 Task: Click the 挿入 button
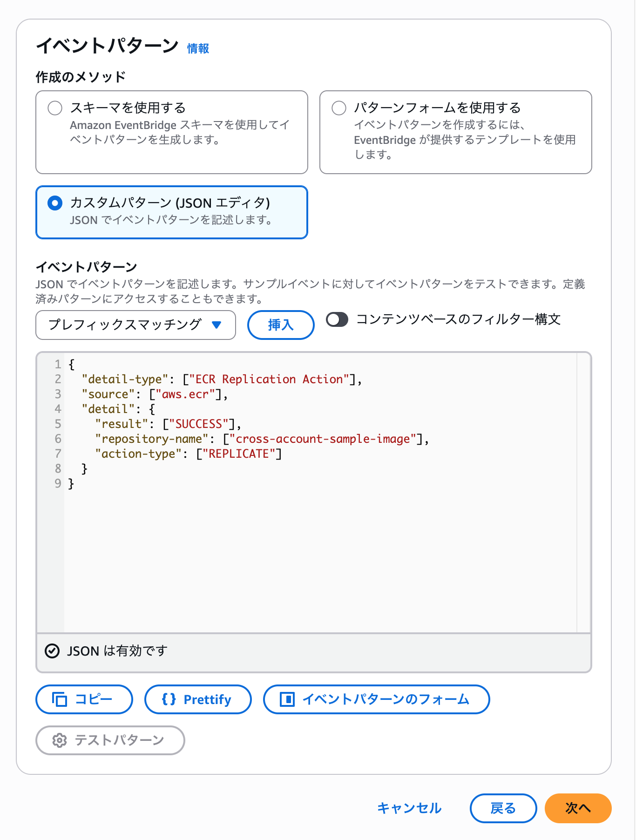[281, 325]
